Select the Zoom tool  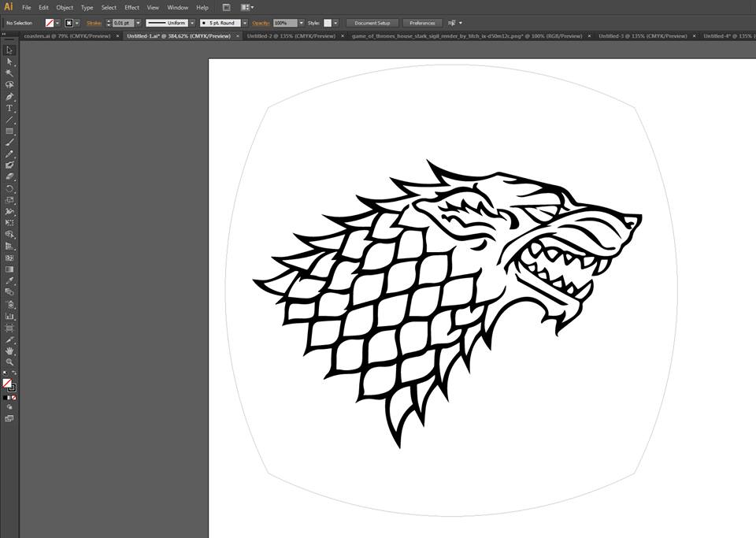click(x=9, y=362)
